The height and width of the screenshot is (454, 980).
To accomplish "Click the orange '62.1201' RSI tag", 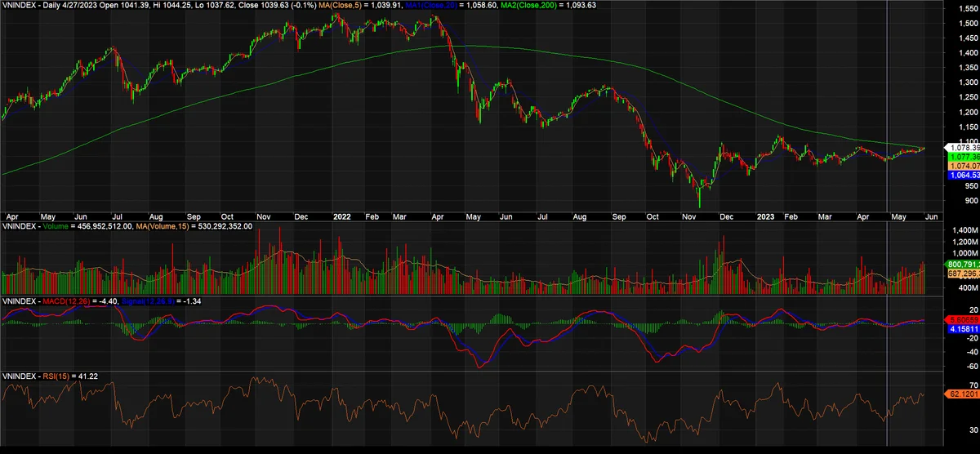I will coord(962,394).
